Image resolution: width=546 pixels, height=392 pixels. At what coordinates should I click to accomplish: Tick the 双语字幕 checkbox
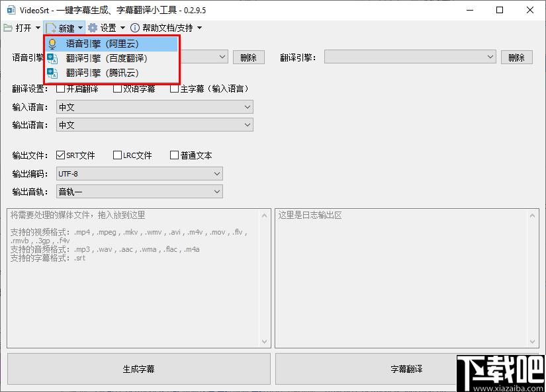[117, 89]
